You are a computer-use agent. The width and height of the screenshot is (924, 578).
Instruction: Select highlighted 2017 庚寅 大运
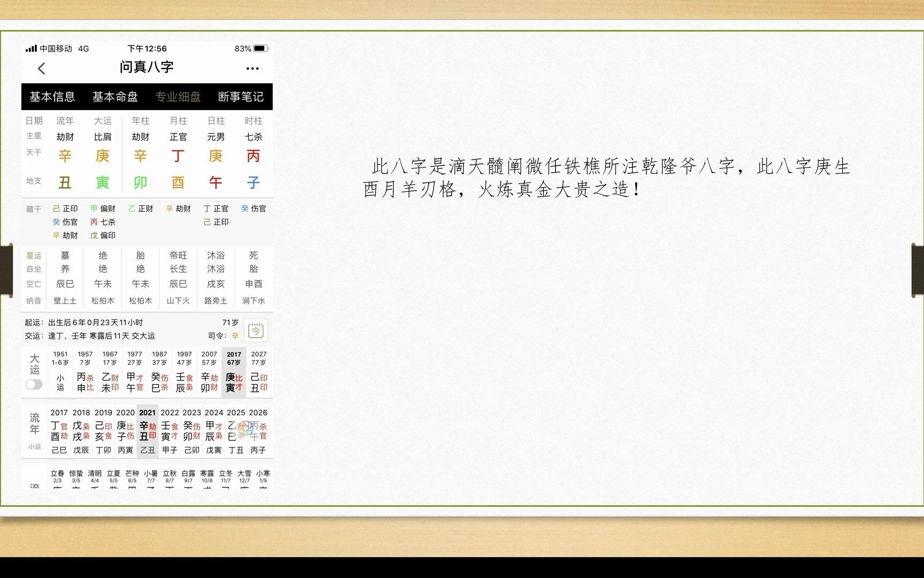[x=234, y=372]
